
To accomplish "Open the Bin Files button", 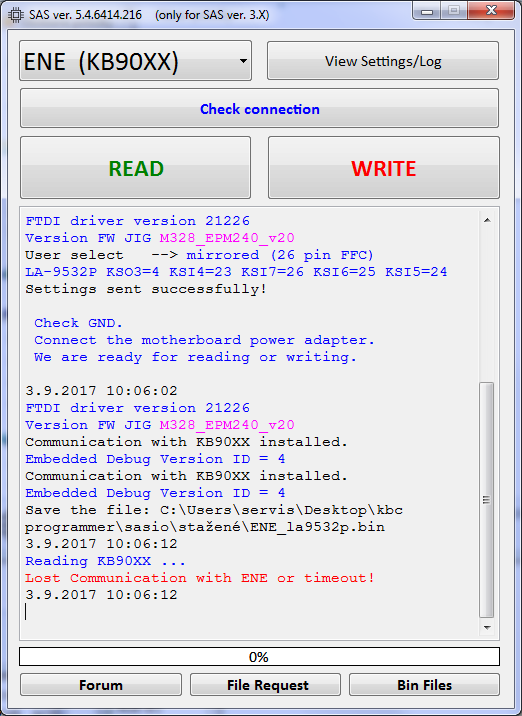I will (x=424, y=684).
